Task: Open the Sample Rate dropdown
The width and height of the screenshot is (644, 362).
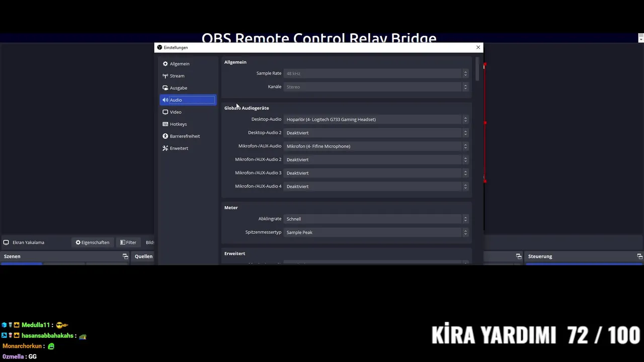Action: (x=376, y=73)
